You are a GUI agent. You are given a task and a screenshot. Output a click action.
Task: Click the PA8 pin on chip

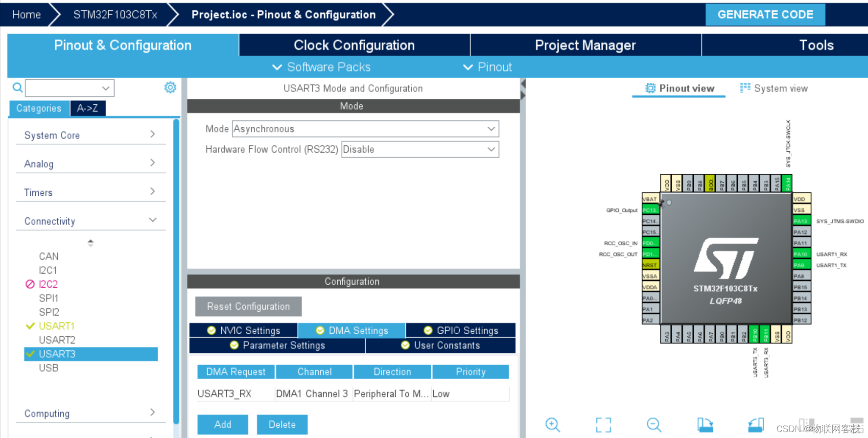[801, 276]
